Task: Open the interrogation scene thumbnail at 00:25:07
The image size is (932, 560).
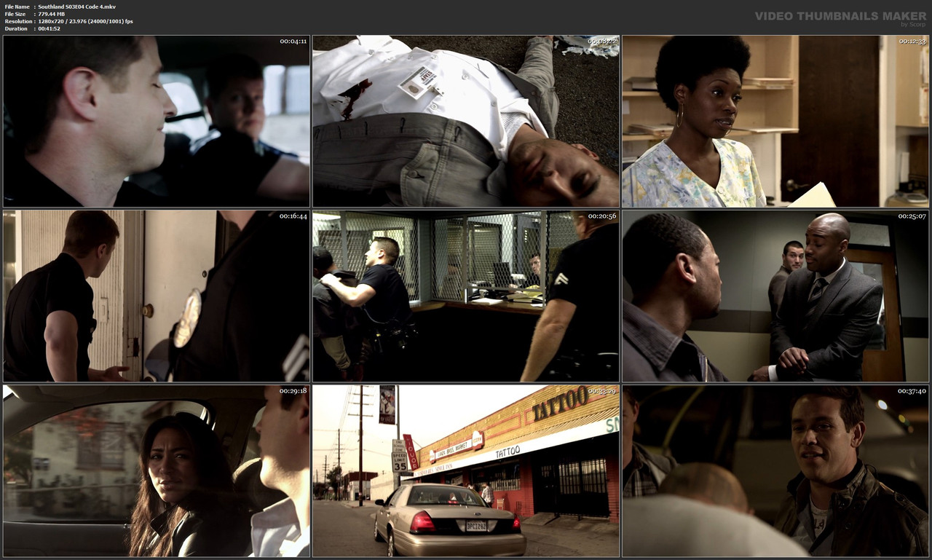Action: tap(775, 296)
